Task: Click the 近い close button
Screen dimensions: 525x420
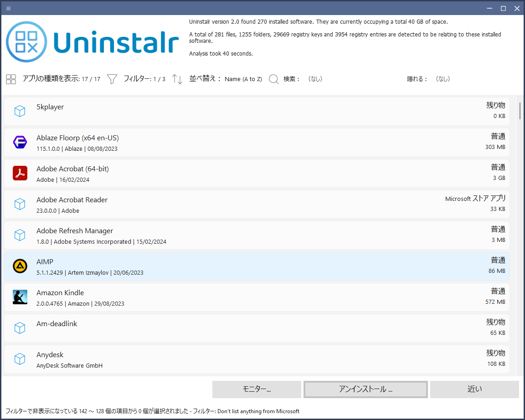Action: coord(474,389)
